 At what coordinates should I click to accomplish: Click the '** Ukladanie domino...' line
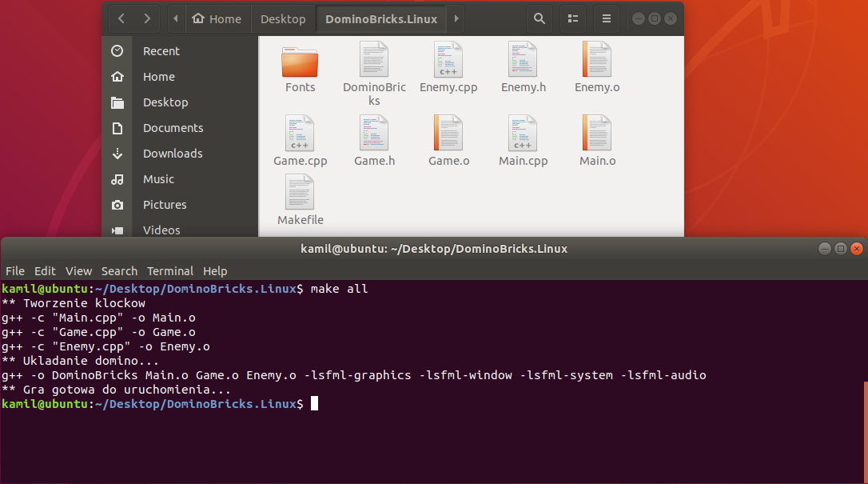pos(80,361)
